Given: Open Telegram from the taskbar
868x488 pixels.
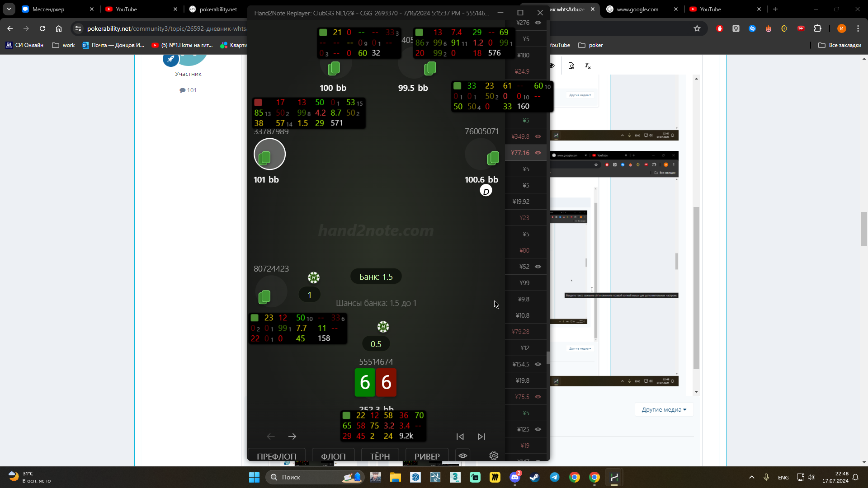Looking at the screenshot, I should 555,477.
